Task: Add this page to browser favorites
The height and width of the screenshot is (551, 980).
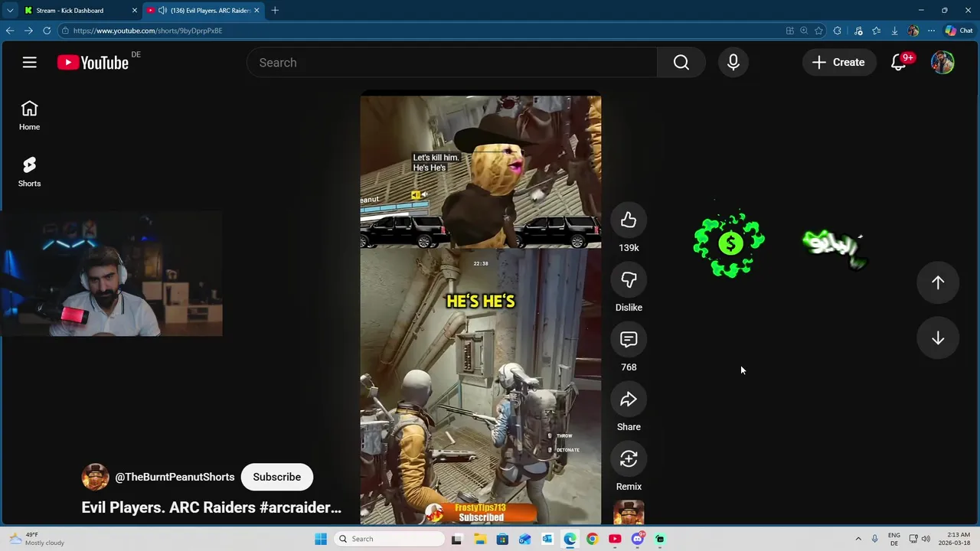Action: [818, 31]
